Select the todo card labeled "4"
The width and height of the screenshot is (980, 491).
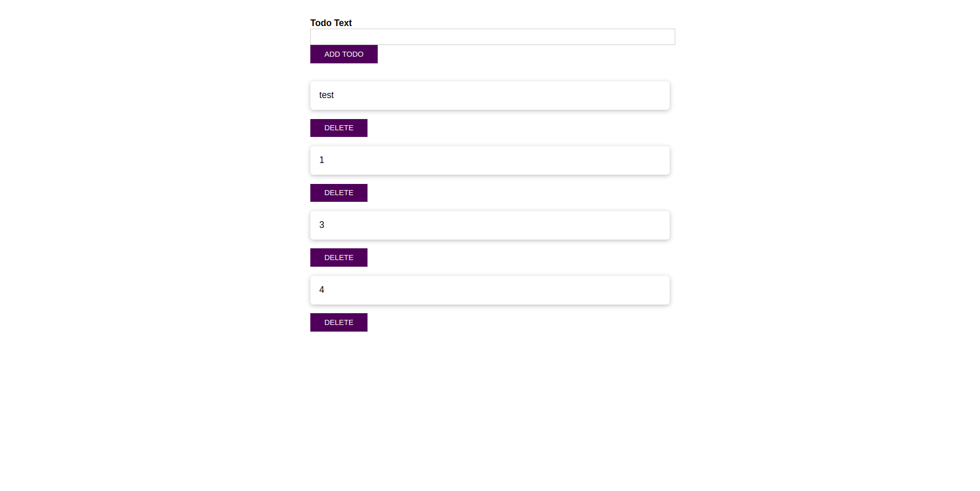coord(489,290)
